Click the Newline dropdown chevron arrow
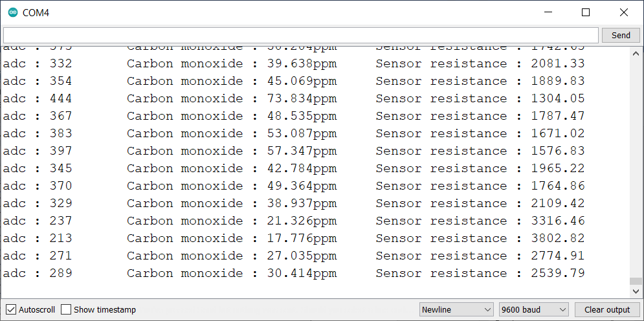This screenshot has width=644, height=321. click(x=487, y=309)
